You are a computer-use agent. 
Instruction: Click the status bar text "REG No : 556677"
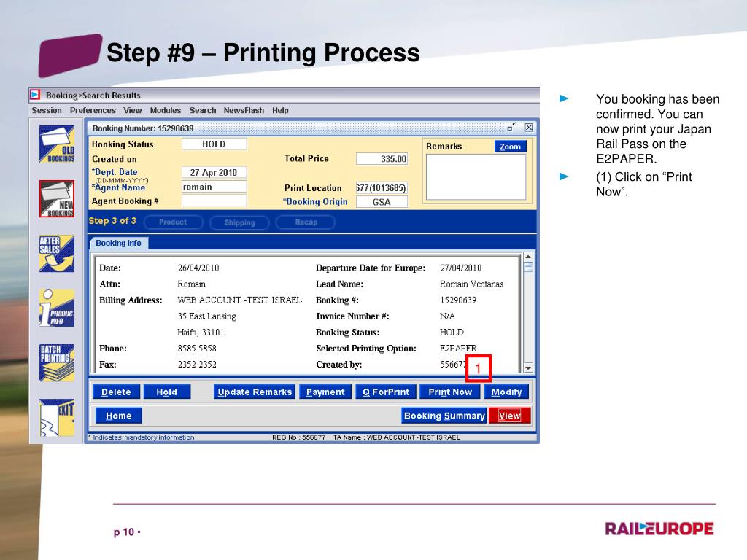[298, 437]
